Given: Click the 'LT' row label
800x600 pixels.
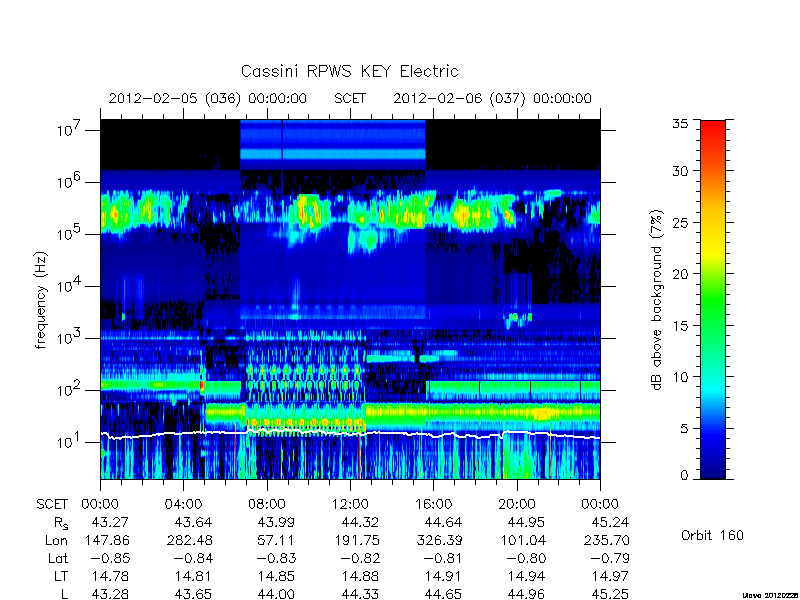Looking at the screenshot, I should click(x=61, y=576).
